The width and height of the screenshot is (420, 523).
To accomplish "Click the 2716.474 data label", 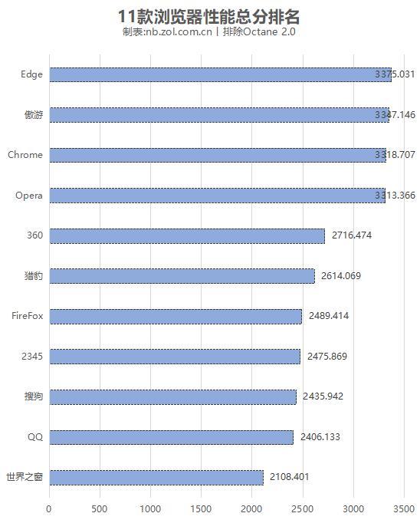I will coord(352,235).
